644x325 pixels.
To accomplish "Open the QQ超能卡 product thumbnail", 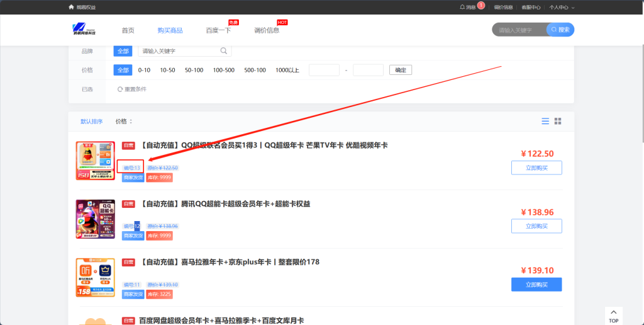I will coord(95,219).
